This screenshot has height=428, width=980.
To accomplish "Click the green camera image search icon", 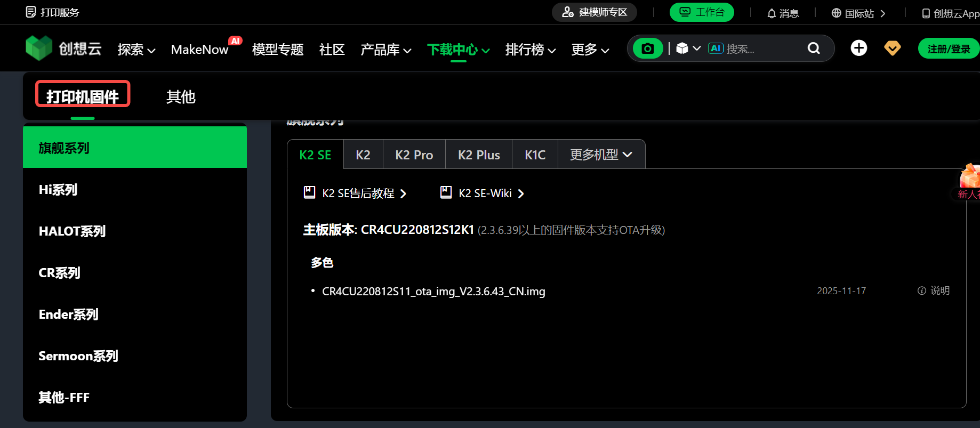I will (647, 49).
